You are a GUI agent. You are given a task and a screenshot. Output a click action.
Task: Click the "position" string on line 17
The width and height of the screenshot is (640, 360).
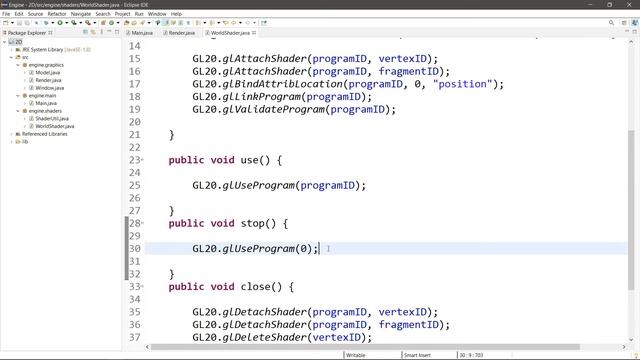(462, 84)
